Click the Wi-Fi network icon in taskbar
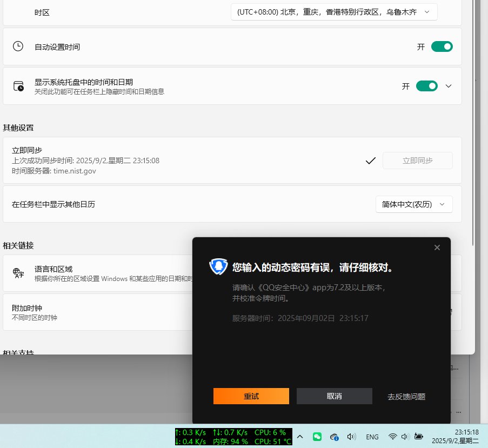 click(393, 437)
